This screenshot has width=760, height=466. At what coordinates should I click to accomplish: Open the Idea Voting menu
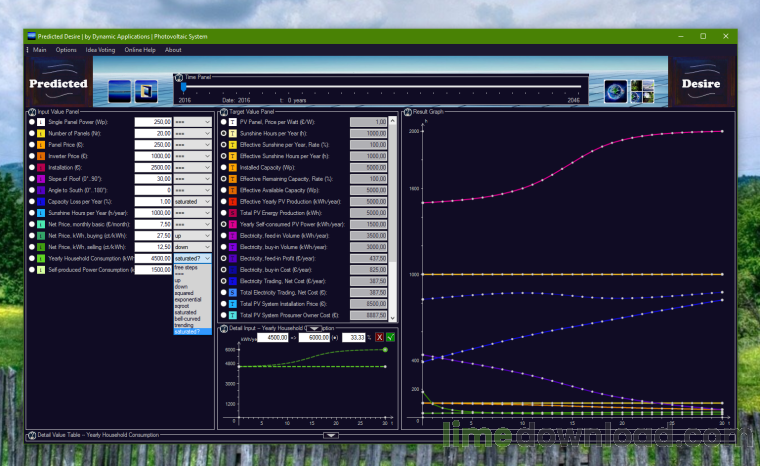(x=100, y=50)
